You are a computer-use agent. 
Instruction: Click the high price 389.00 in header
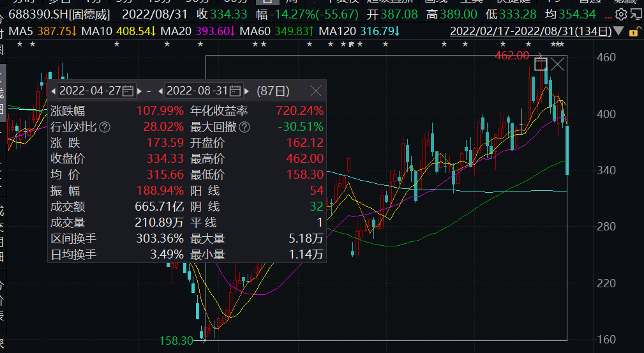[458, 15]
